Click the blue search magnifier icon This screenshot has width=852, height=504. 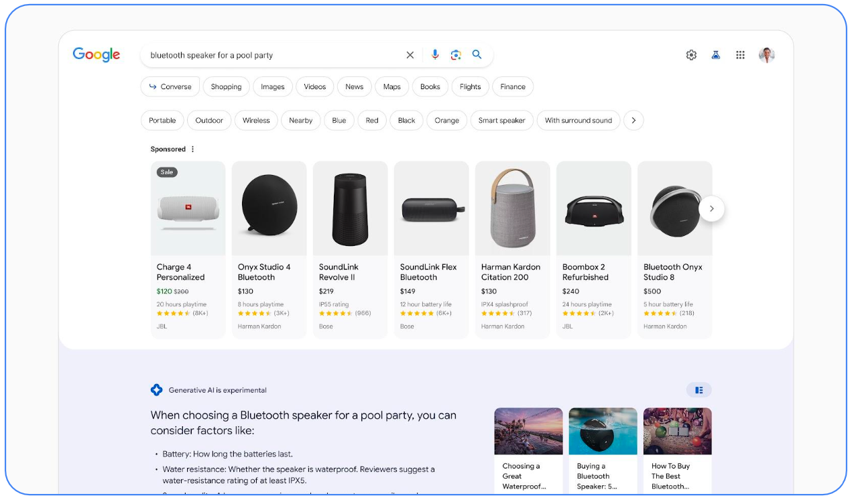click(477, 55)
